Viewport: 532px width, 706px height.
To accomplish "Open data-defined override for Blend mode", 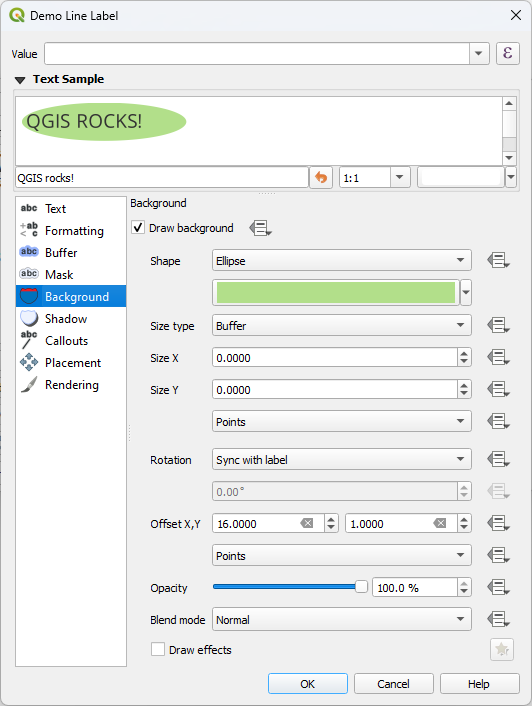I will (x=498, y=620).
